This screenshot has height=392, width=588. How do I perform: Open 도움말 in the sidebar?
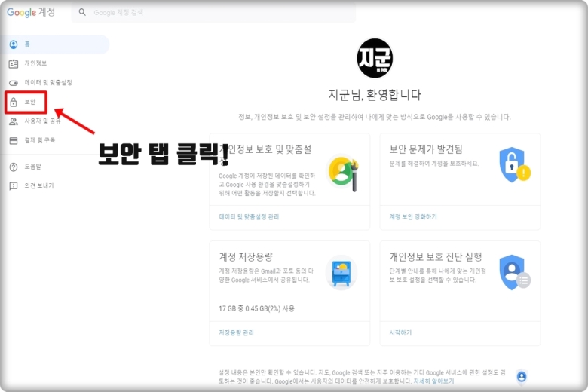32,167
